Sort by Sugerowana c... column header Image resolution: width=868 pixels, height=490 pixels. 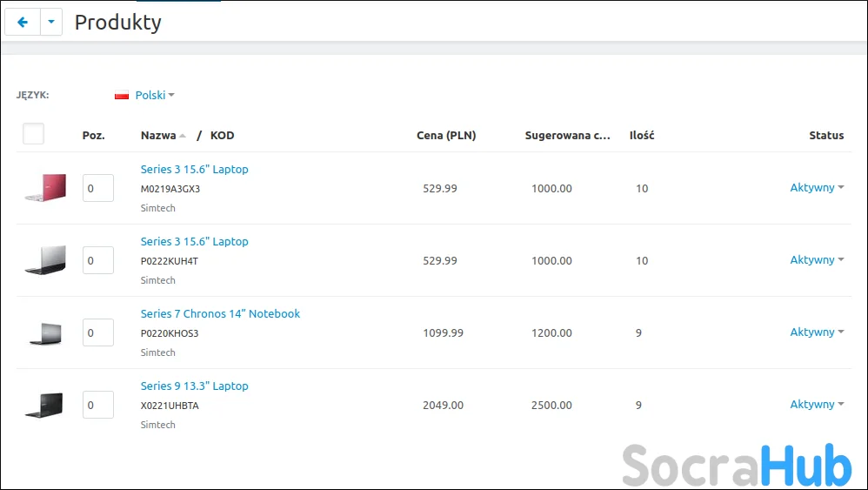[x=567, y=136]
